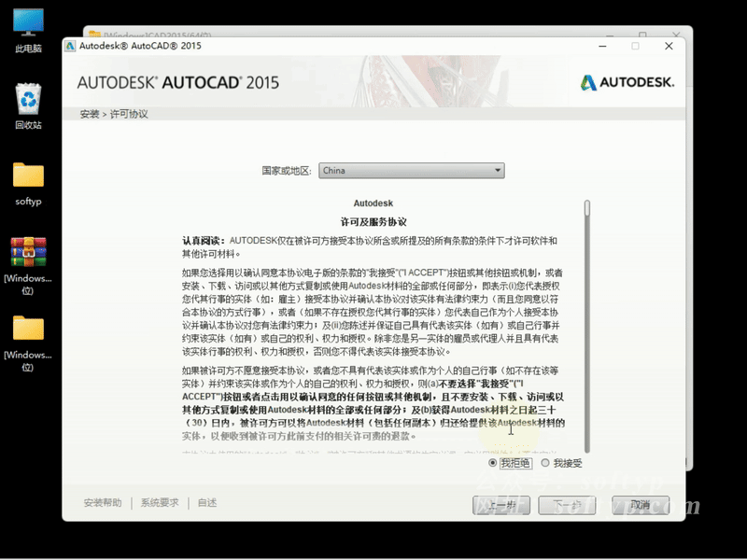Click the 认真阅读 bold text

(x=204, y=241)
